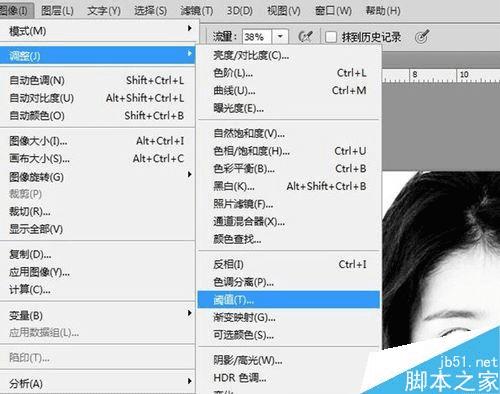
Task: Click the portrait image canvas
Action: point(441,260)
